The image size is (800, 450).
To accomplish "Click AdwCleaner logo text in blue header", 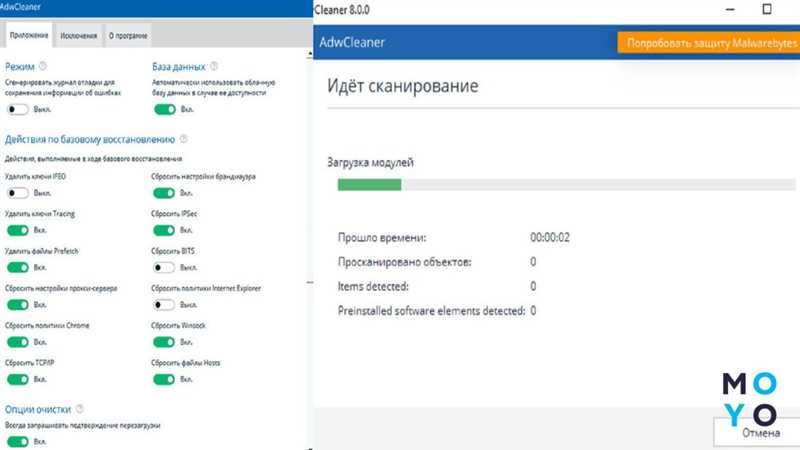I will point(352,42).
